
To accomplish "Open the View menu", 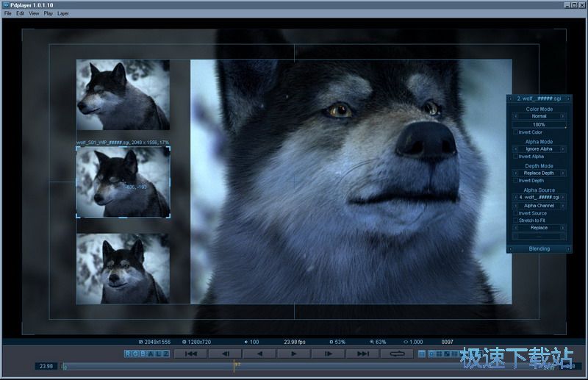I will tap(34, 13).
